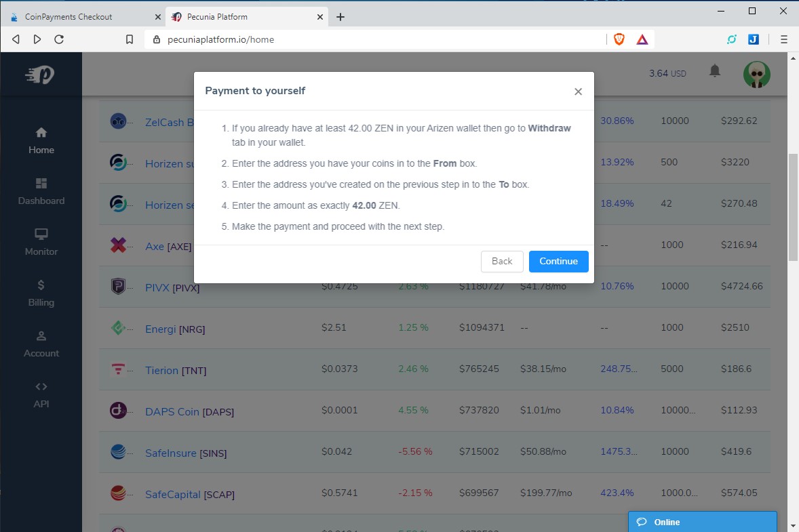Click the page vertical scrollbar
Screen dimensions: 799x532
[794, 206]
